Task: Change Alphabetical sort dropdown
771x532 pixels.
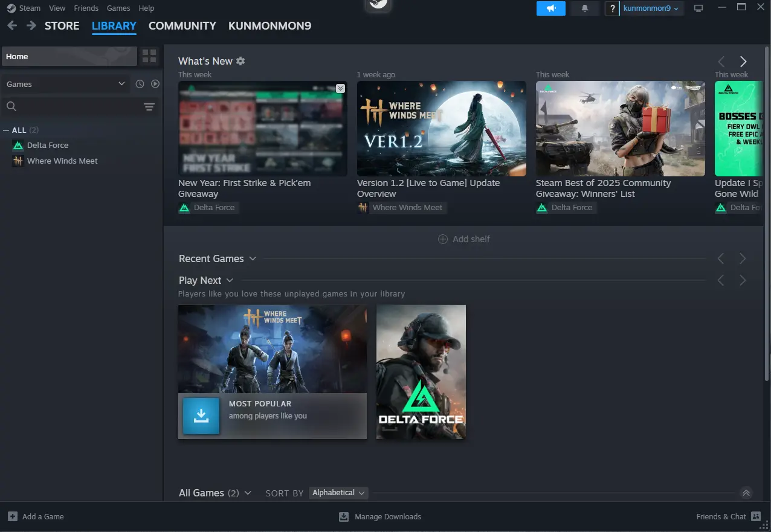Action: point(338,493)
